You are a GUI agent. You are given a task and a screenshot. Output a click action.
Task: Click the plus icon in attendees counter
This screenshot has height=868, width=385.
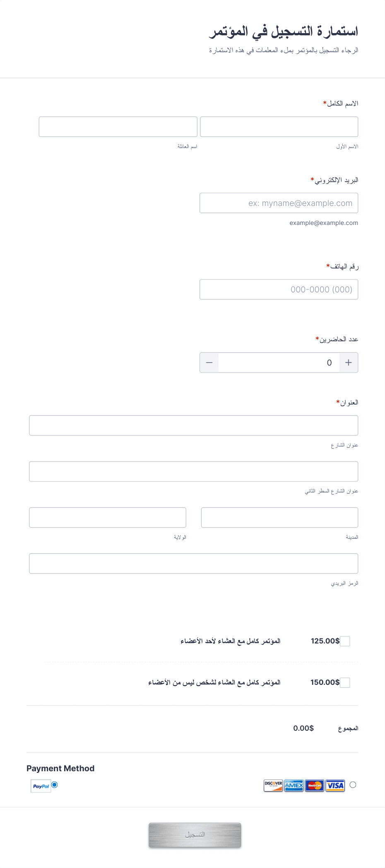[349, 363]
